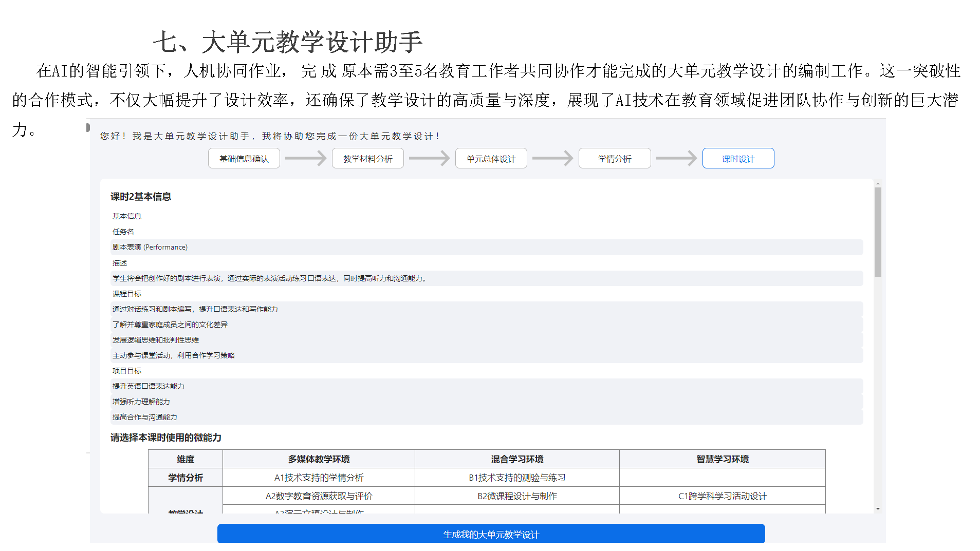Click the 请选择本课时使用的微能力 heading

[166, 438]
